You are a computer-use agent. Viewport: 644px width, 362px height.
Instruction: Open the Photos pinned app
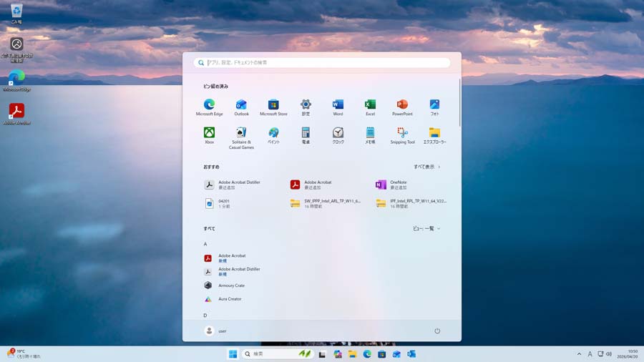click(x=434, y=107)
